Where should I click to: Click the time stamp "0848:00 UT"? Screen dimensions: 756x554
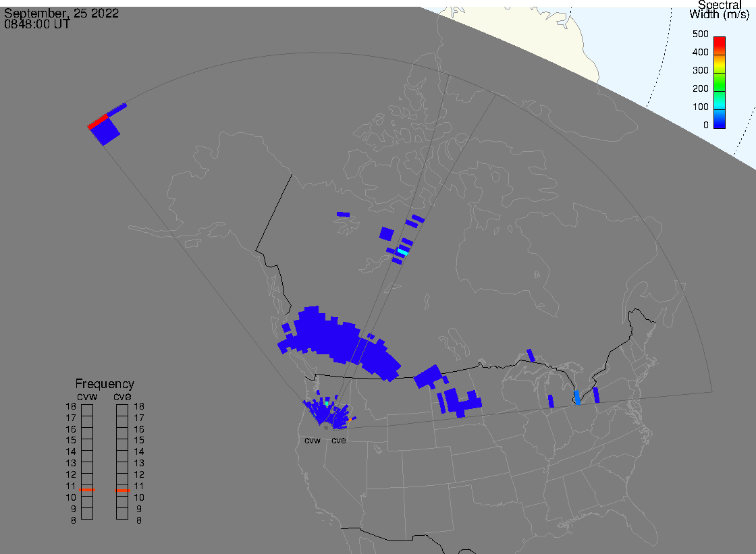pos(37,24)
